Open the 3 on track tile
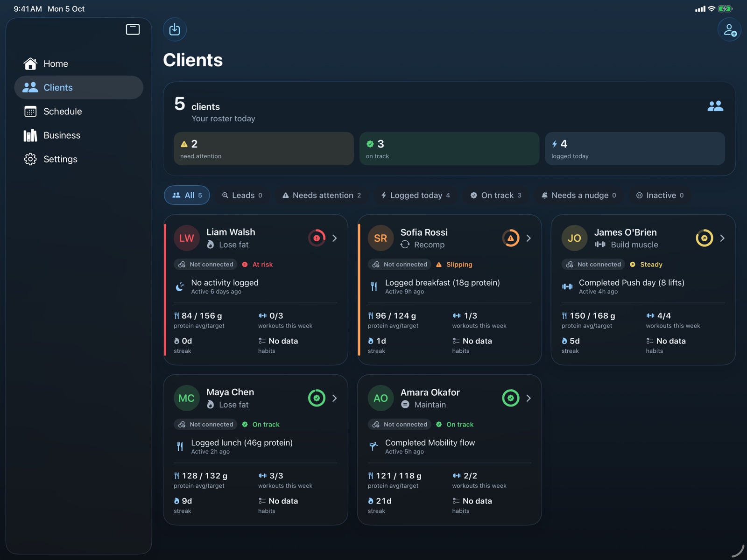 [x=449, y=148]
